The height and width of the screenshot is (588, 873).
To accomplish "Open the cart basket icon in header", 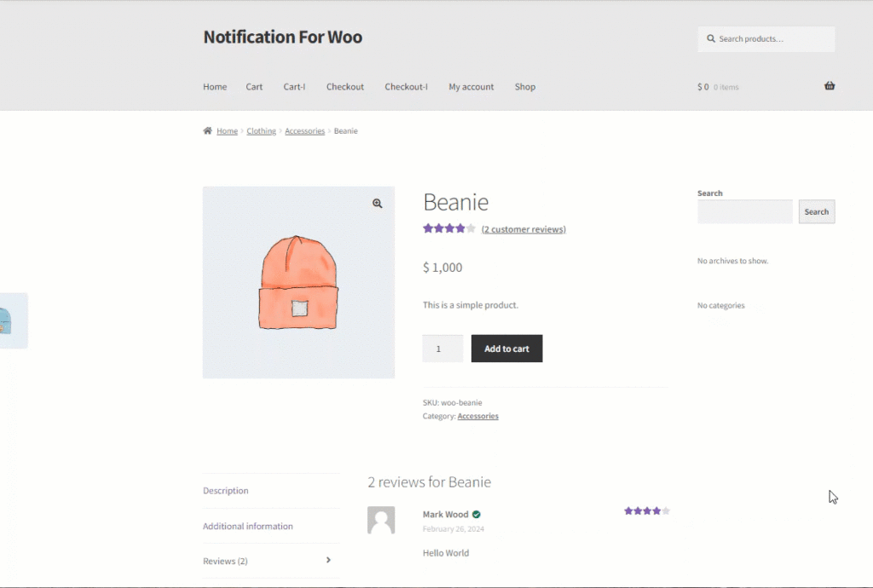I will [x=830, y=86].
